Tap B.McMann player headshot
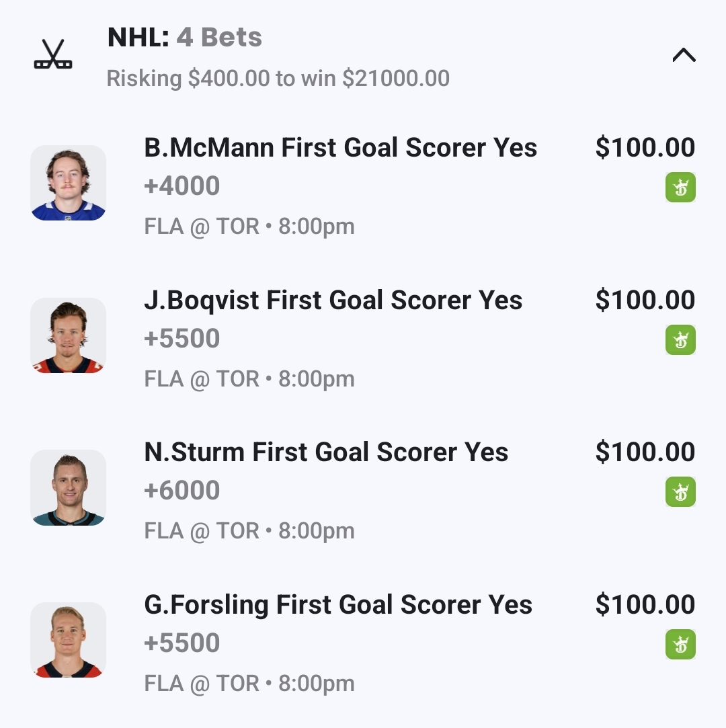The height and width of the screenshot is (728, 726). (x=68, y=183)
